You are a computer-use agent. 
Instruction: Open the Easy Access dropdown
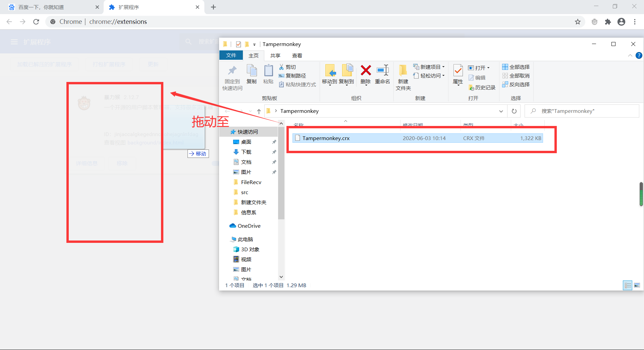[429, 76]
